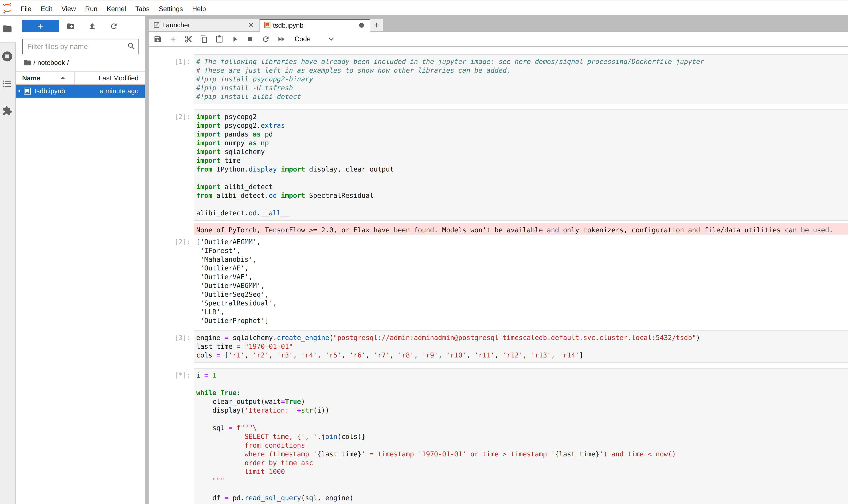This screenshot has width=848, height=504.
Task: Open the cell type Code dropdown
Action: pos(313,39)
